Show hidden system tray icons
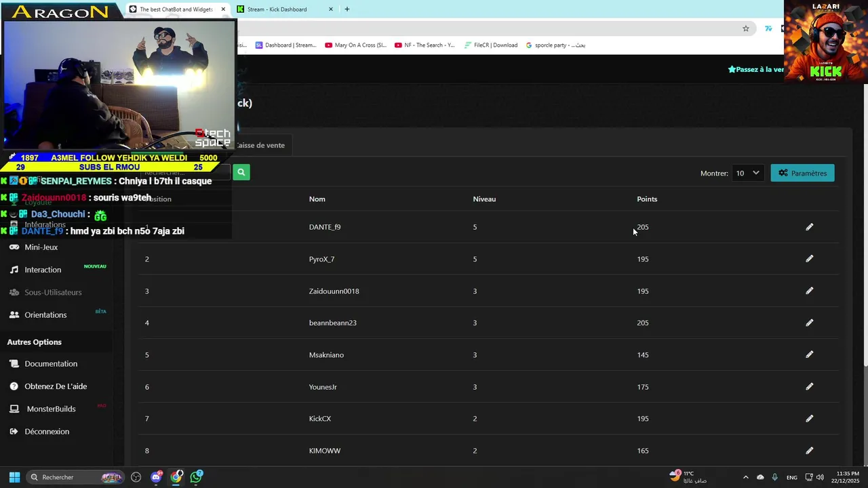Viewport: 868px width, 488px height. [746, 477]
